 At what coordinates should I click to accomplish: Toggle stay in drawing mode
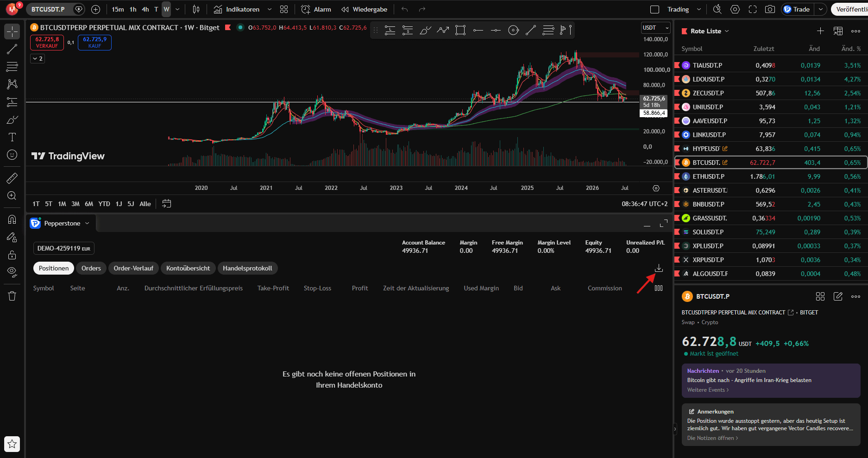(x=12, y=237)
